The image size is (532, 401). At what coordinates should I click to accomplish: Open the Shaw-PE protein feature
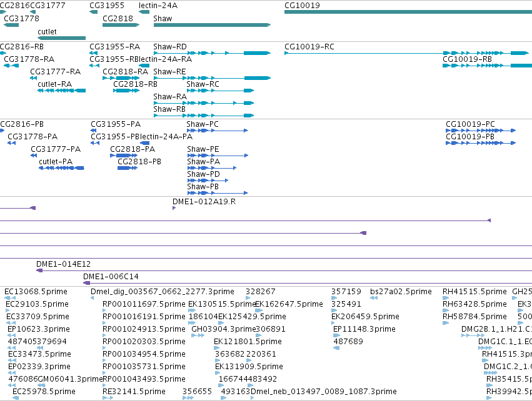(218, 156)
